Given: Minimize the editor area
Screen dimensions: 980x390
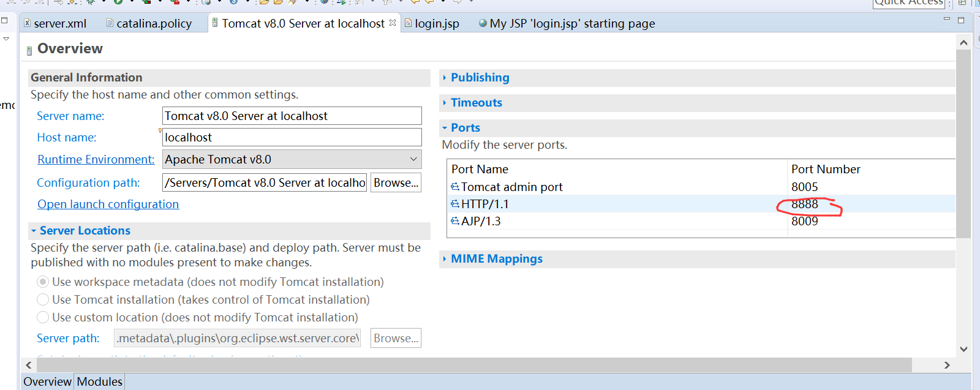Looking at the screenshot, I should [x=946, y=19].
